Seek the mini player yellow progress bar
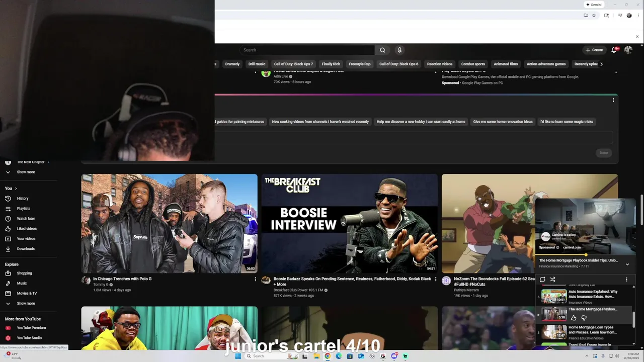 click(586, 255)
